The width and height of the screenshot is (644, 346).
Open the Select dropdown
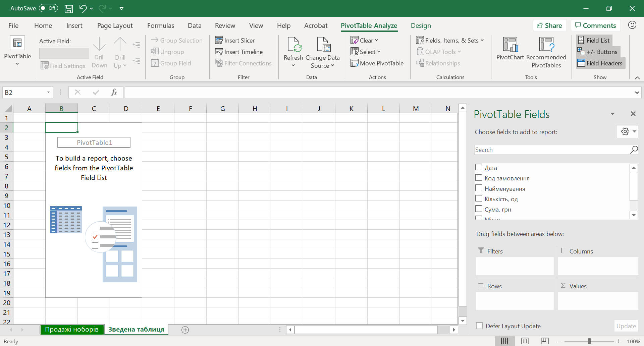point(366,51)
